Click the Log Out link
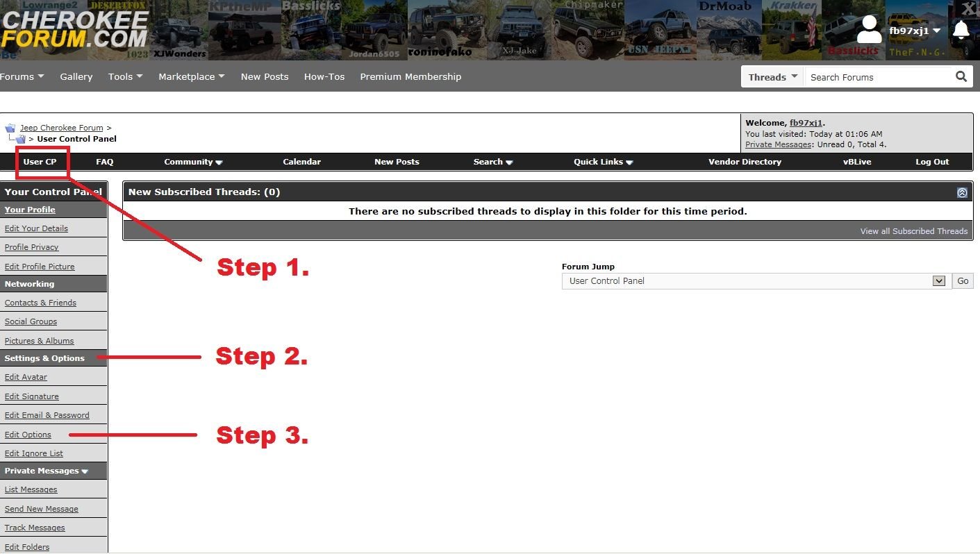Viewport: 980px width, 554px height. [931, 162]
